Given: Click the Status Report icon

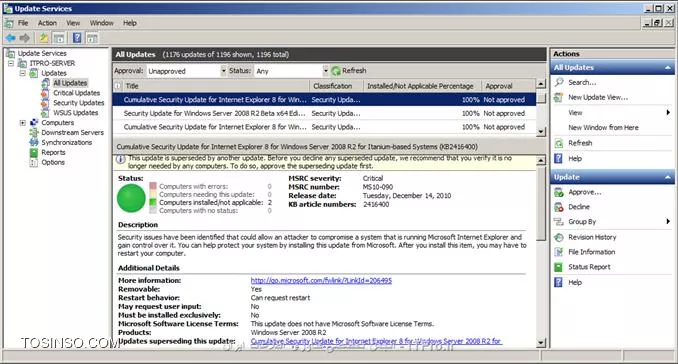Looking at the screenshot, I should coord(559,267).
